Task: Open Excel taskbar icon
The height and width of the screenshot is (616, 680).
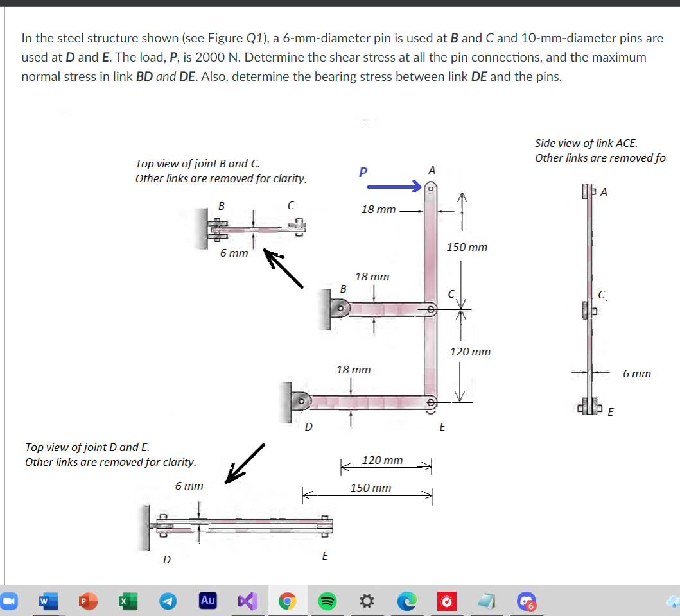Action: point(128,601)
